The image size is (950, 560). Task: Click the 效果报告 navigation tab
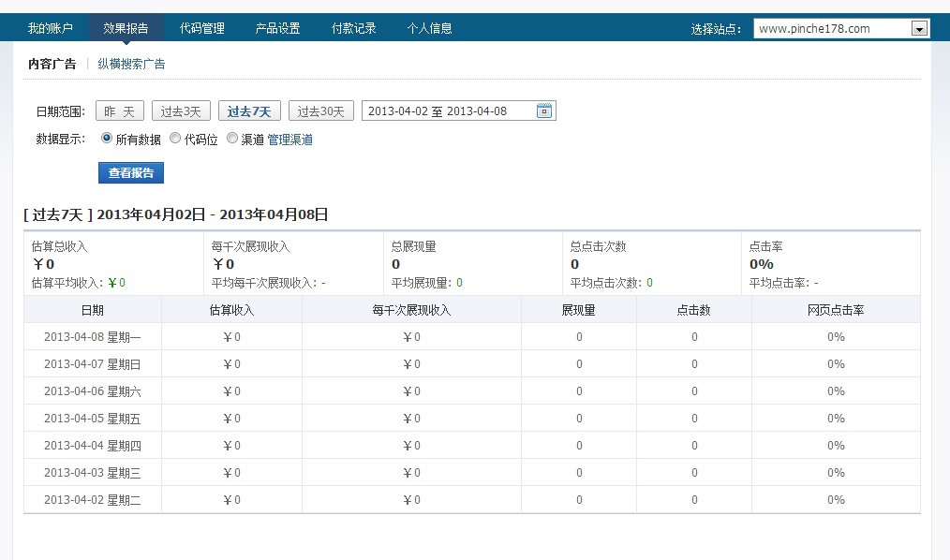pyautogui.click(x=126, y=28)
